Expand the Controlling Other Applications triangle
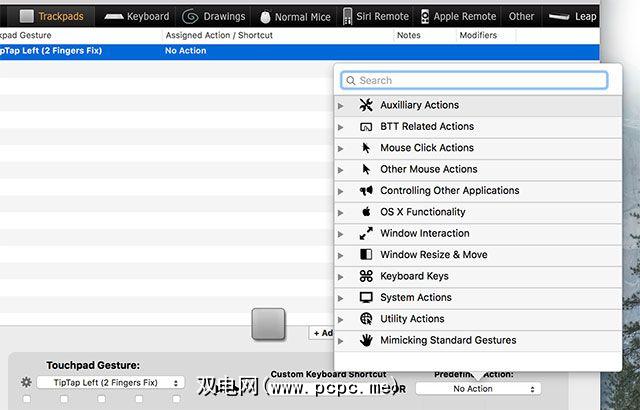The height and width of the screenshot is (410, 640). [x=340, y=191]
